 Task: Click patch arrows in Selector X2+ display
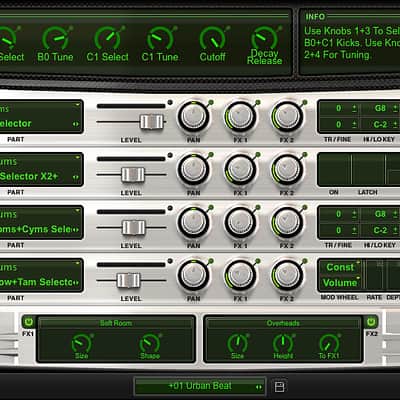[76, 177]
